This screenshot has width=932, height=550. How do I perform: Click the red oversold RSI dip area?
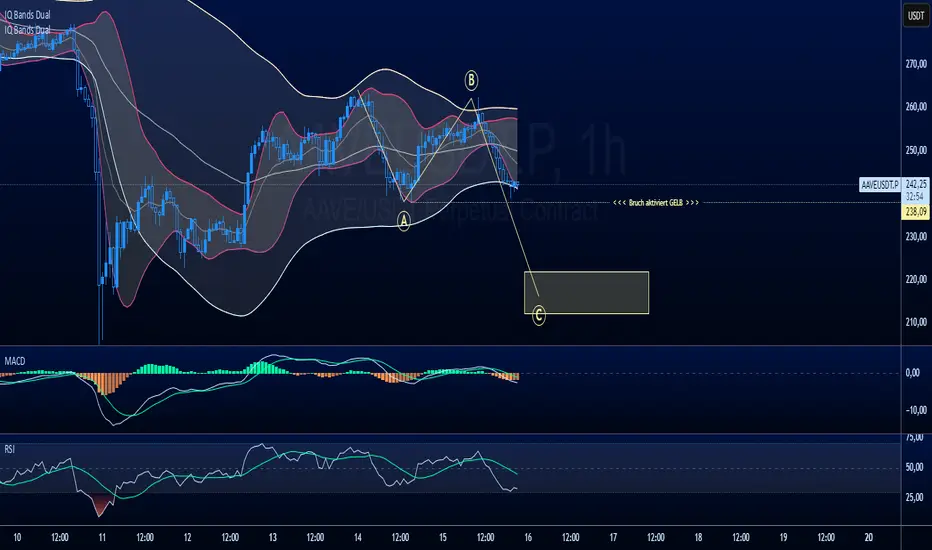coord(101,506)
